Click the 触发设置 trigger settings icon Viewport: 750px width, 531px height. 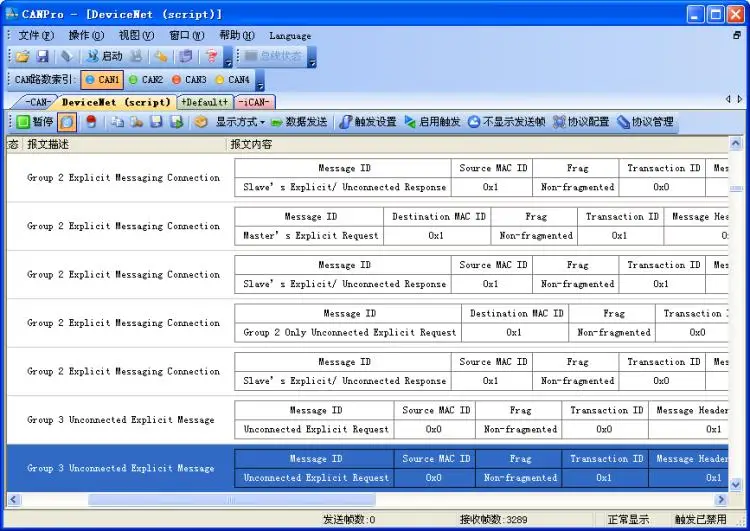pos(345,122)
